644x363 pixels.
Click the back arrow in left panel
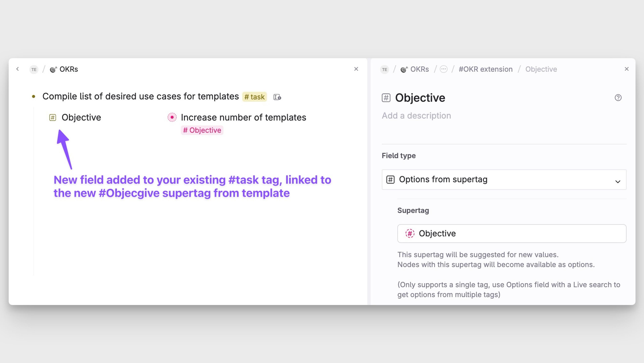click(17, 69)
